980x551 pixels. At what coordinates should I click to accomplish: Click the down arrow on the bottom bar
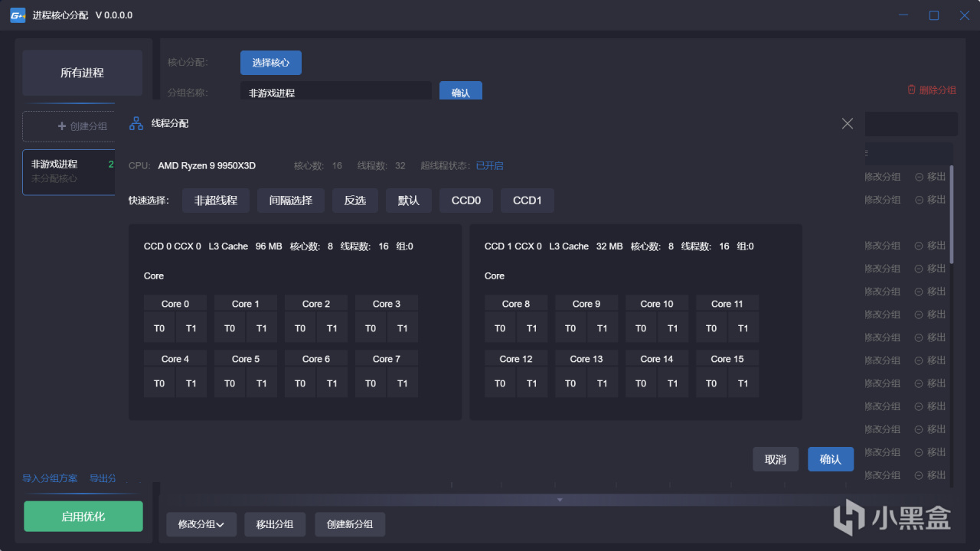pos(560,500)
